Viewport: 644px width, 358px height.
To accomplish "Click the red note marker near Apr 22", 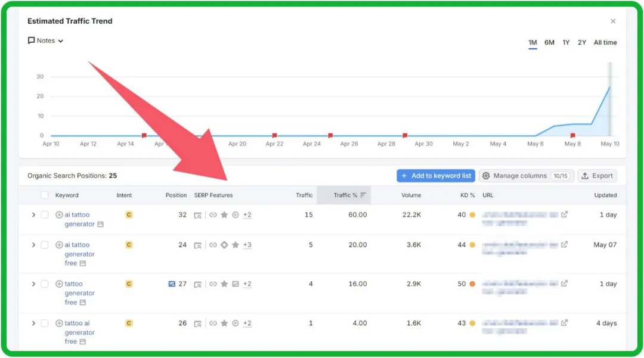I will [x=274, y=136].
